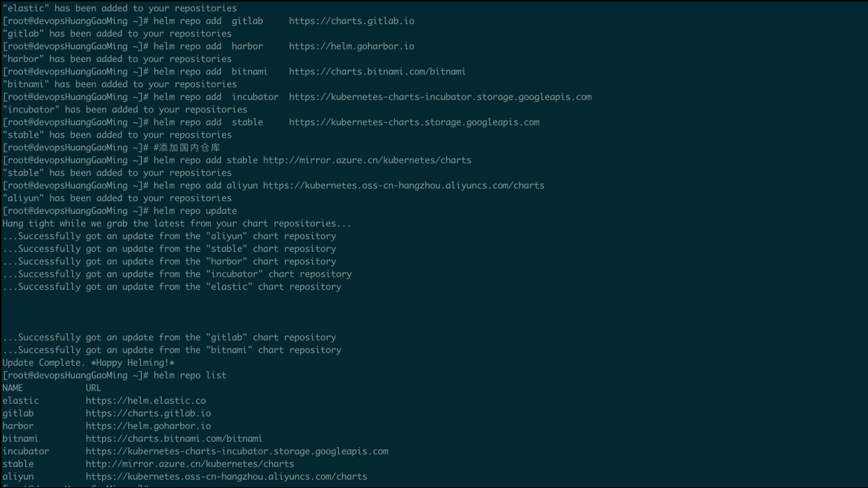
Task: Click the kubernetes-charts-incubator URL in add command
Action: [x=440, y=97]
